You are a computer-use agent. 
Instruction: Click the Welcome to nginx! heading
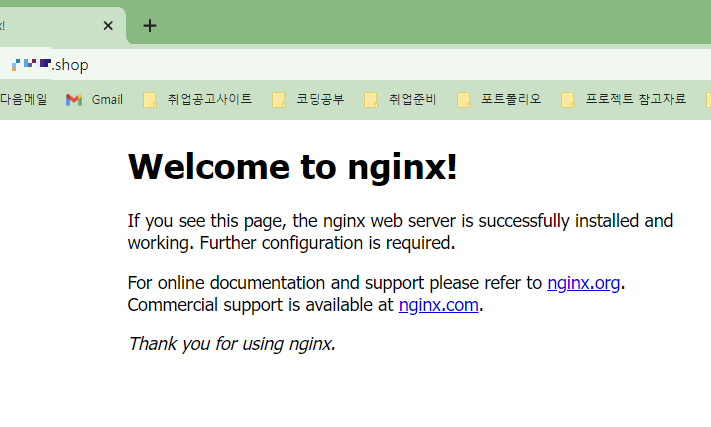[292, 167]
